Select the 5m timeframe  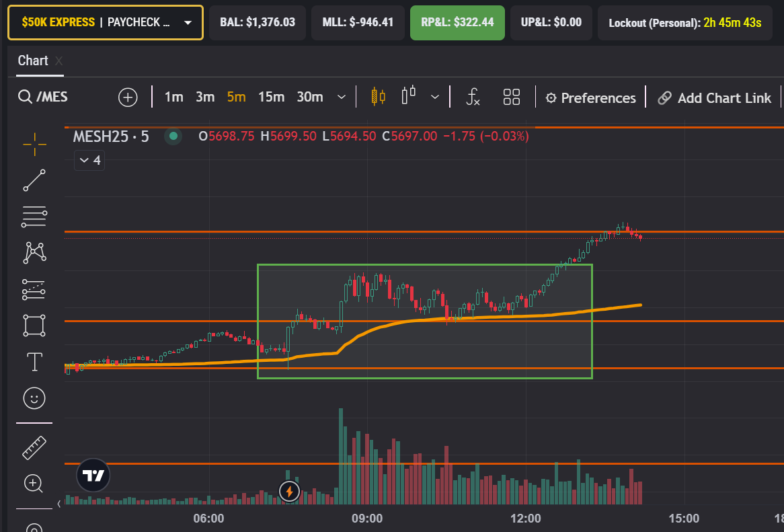[237, 97]
